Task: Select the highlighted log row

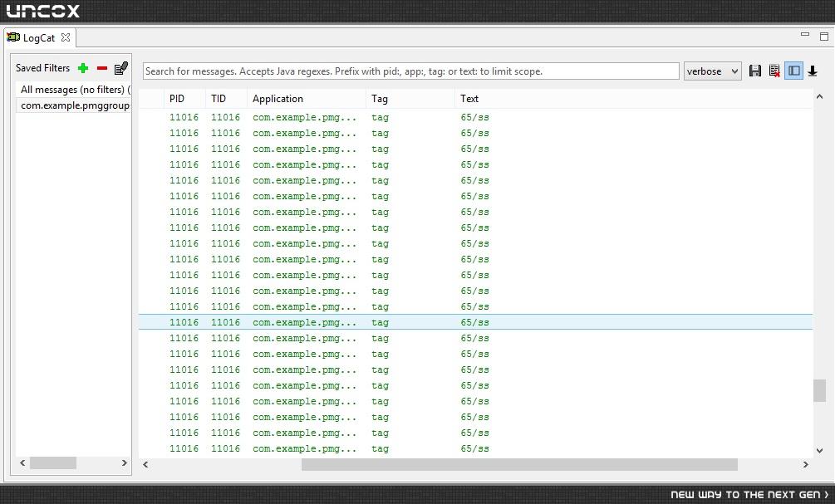Action: point(475,322)
